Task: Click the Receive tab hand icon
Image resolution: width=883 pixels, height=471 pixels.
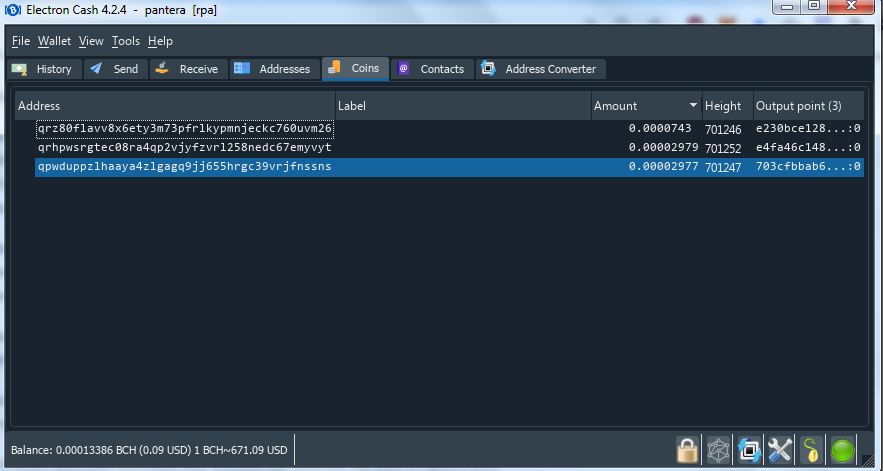Action: coord(162,68)
